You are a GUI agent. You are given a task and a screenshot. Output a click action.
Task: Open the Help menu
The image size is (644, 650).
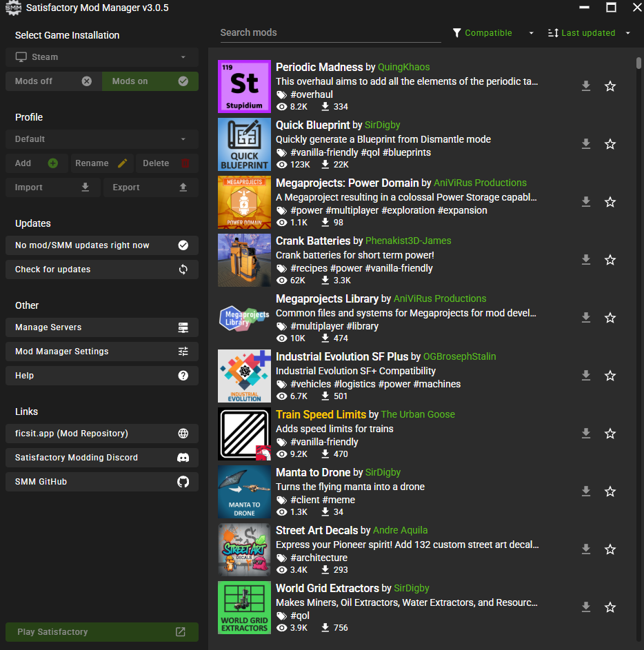point(102,376)
